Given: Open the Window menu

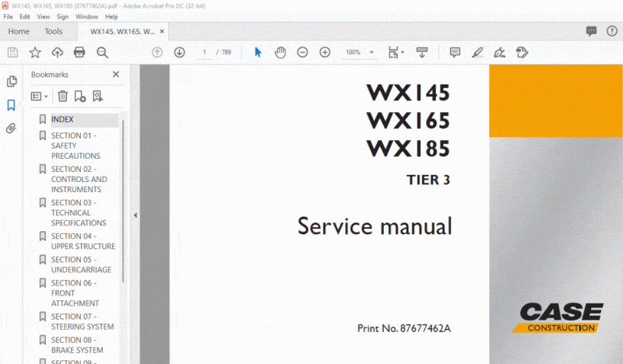Looking at the screenshot, I should pos(86,16).
